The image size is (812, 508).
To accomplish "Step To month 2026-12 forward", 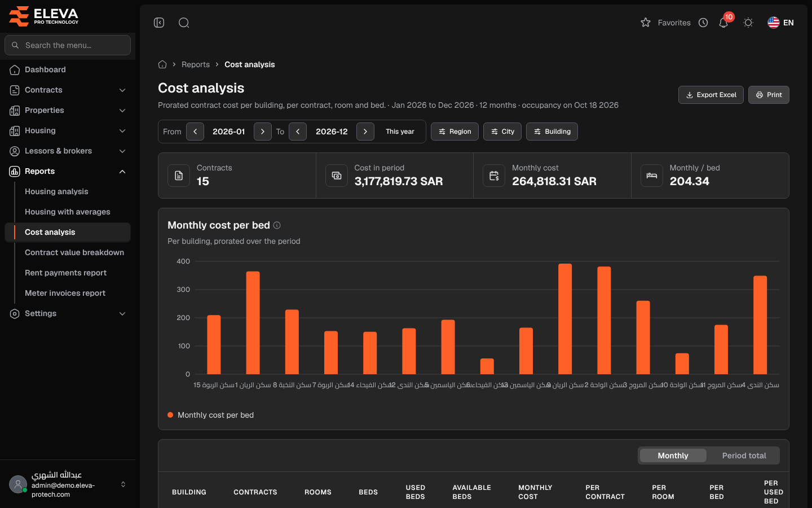I will click(365, 132).
